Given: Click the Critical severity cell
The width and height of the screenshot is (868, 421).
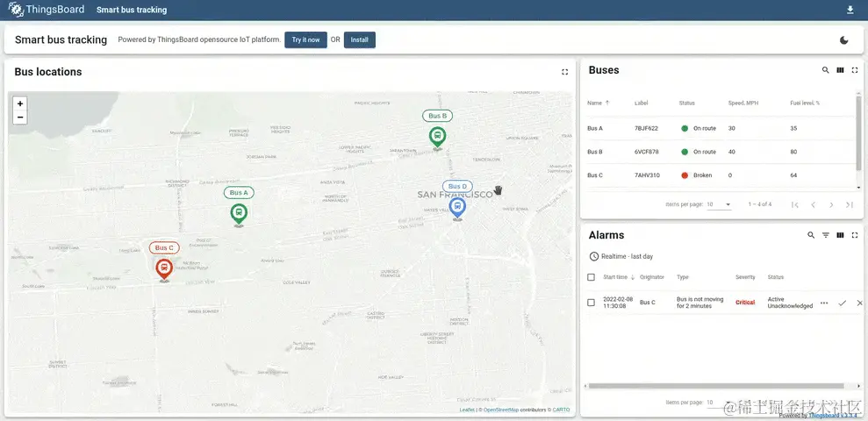Looking at the screenshot, I should 745,303.
